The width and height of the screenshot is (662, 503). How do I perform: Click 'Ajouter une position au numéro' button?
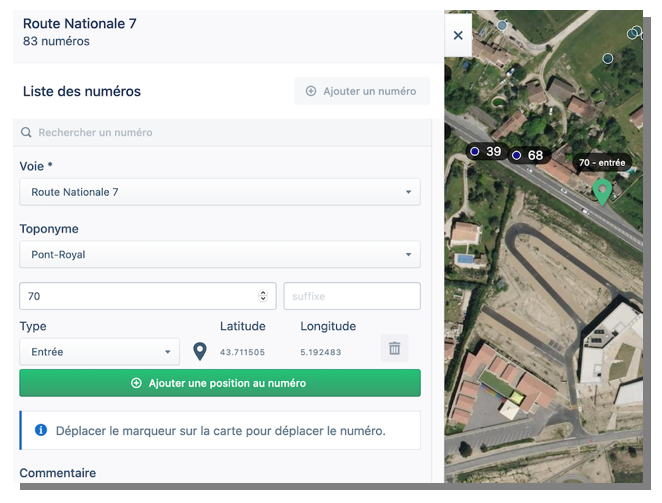[x=219, y=383]
